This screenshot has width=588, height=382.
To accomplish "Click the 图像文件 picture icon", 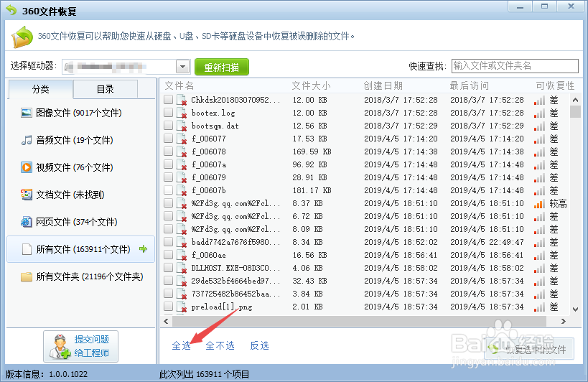I will pyautogui.click(x=27, y=113).
